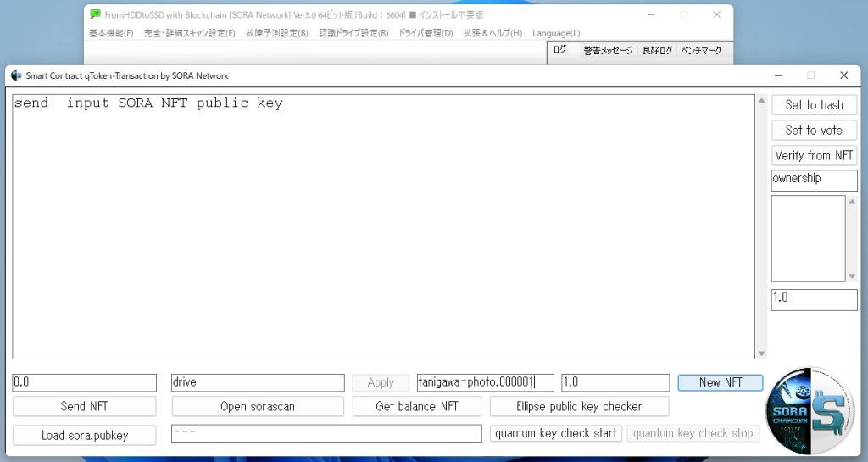This screenshot has height=462, width=868.
Task: Click the 0.0 amount field
Action: pos(84,382)
